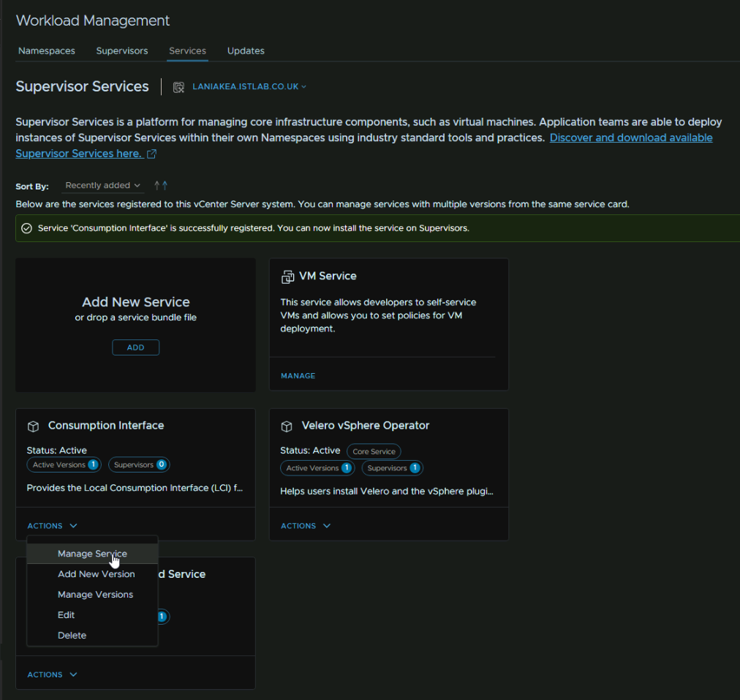
Task: Click 'Status: Active' on the Consumption Interface card
Action: (x=56, y=451)
